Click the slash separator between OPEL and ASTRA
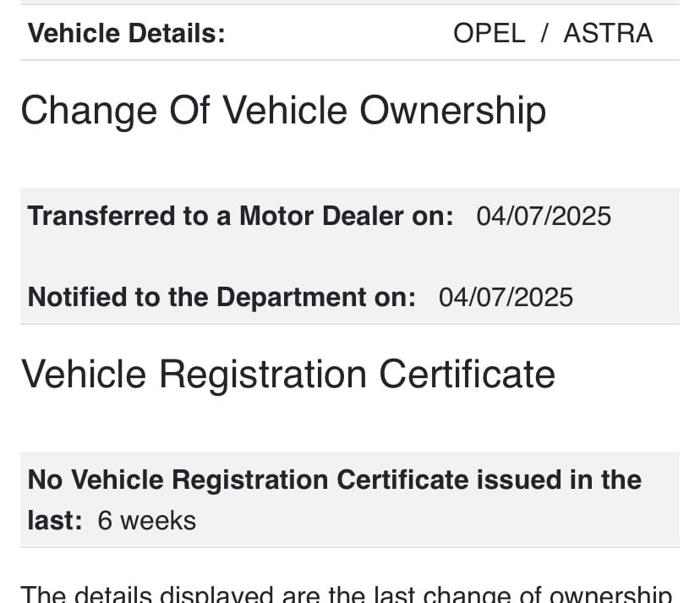Image resolution: width=700 pixels, height=603 pixels. coord(544,34)
